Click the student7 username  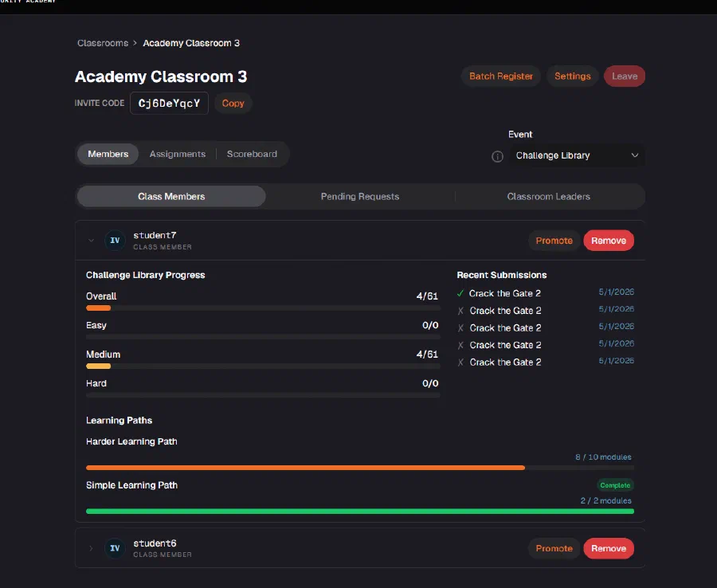coord(155,236)
